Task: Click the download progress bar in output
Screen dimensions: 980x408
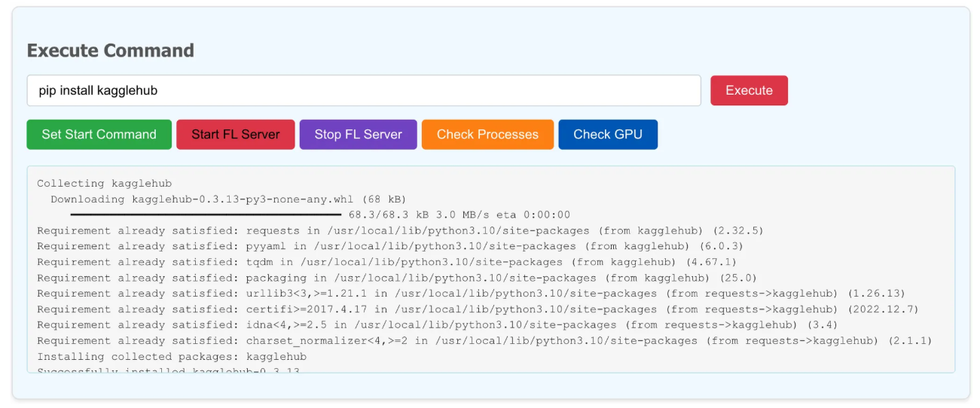Action: (205, 215)
